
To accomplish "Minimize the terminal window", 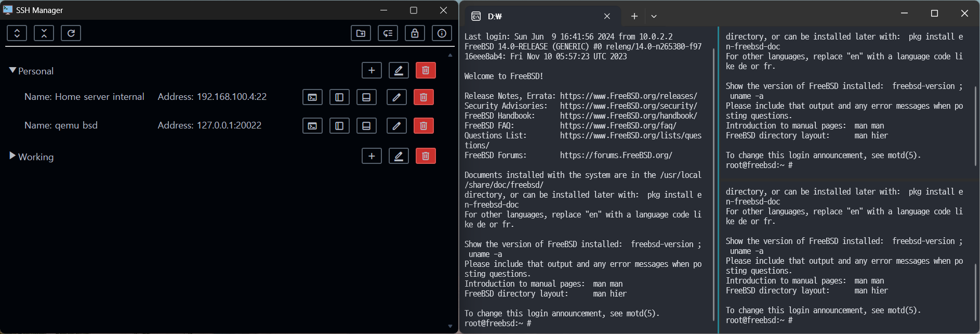I will coord(904,13).
